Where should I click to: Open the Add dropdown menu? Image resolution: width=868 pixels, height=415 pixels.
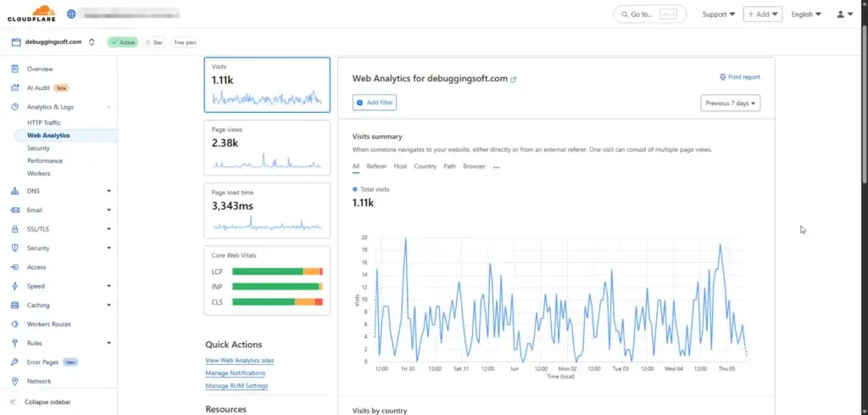click(x=762, y=14)
